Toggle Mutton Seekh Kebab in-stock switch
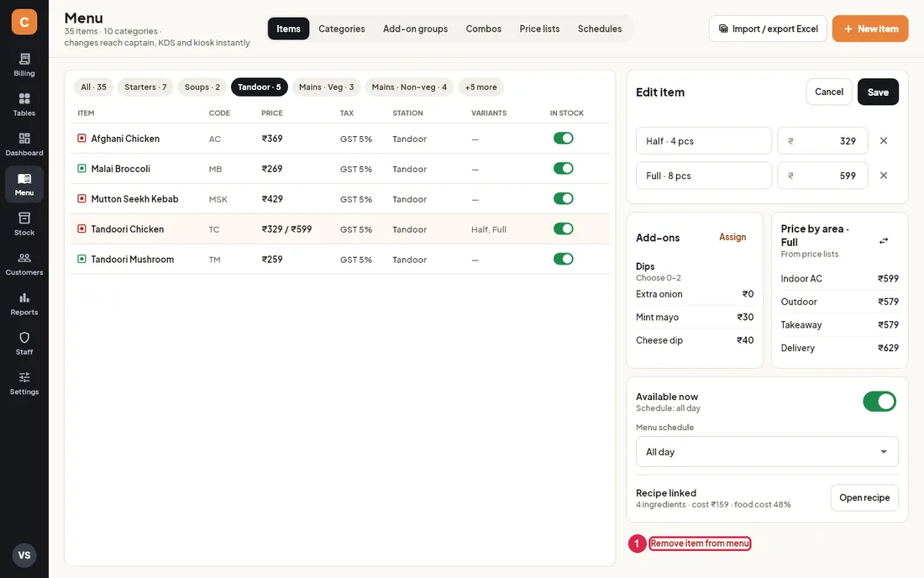The width and height of the screenshot is (924, 578). (x=564, y=198)
